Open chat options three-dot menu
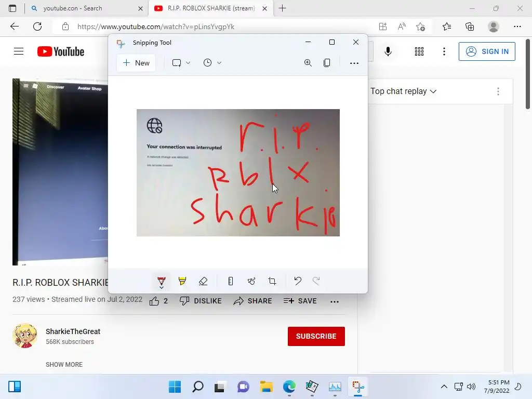 [x=498, y=91]
